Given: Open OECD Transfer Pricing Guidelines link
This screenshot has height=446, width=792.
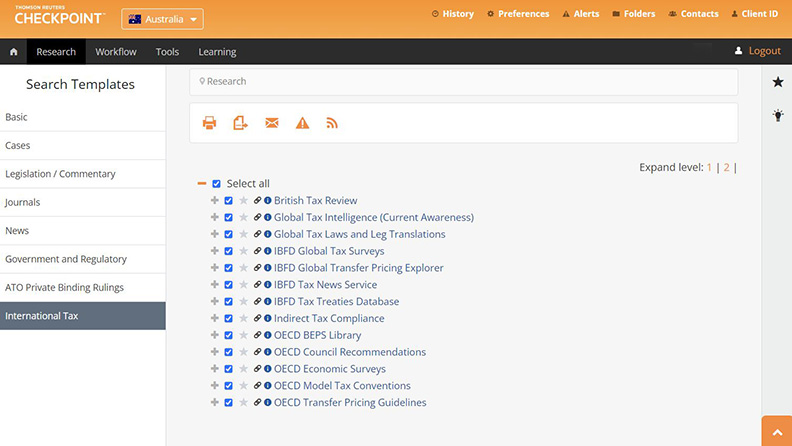Looking at the screenshot, I should [350, 403].
